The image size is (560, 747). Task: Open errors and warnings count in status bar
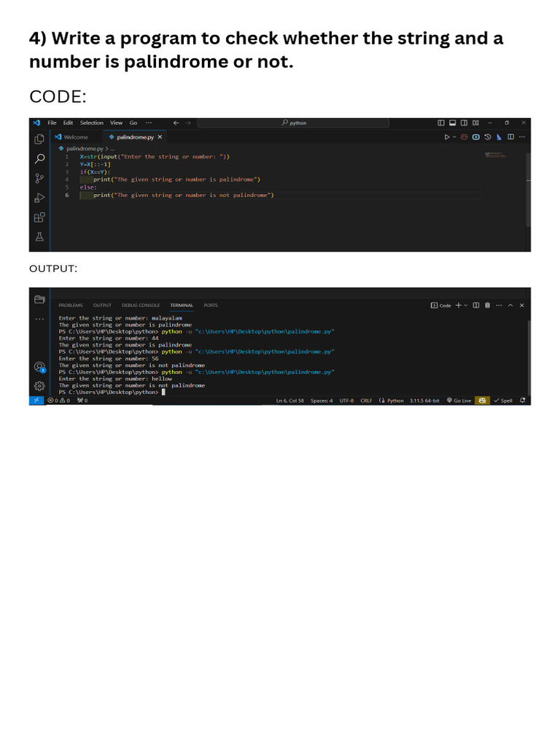(58, 400)
